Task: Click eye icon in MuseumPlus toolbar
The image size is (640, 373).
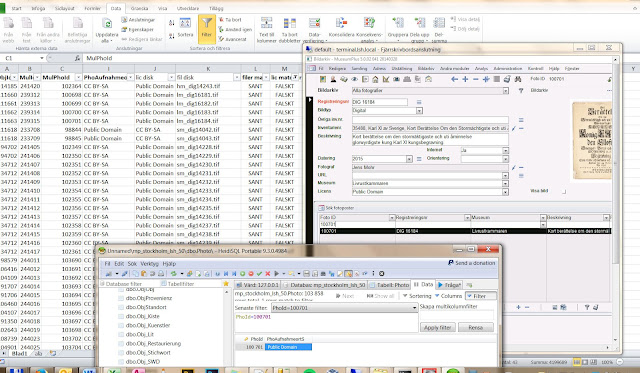Action: (x=354, y=79)
